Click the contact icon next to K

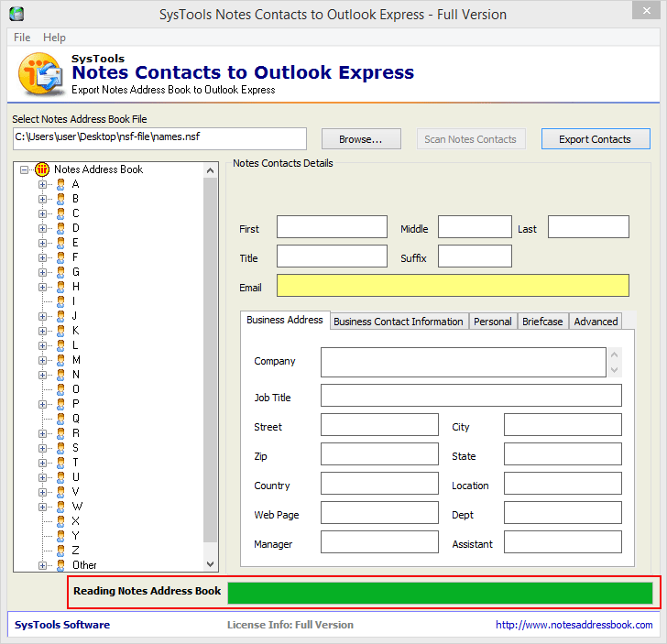[60, 331]
